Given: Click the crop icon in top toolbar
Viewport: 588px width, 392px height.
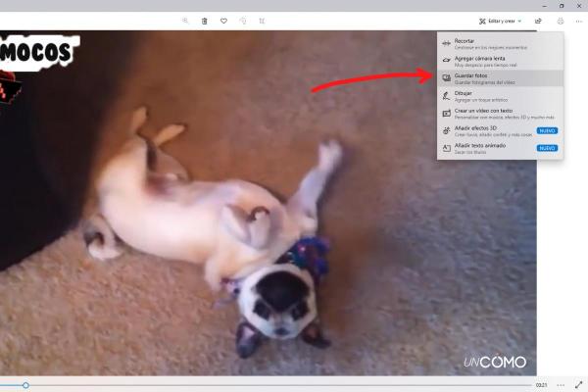Looking at the screenshot, I should pos(262,21).
